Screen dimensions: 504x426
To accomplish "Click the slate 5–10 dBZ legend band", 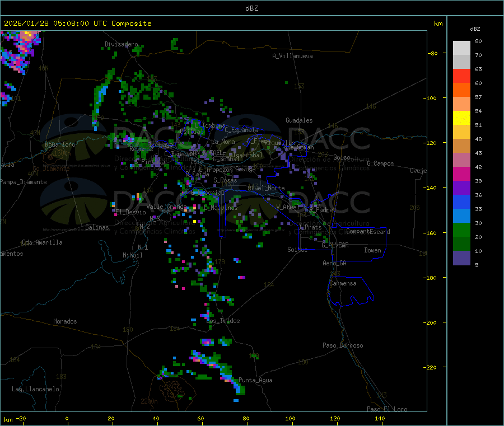I will coord(461,258).
